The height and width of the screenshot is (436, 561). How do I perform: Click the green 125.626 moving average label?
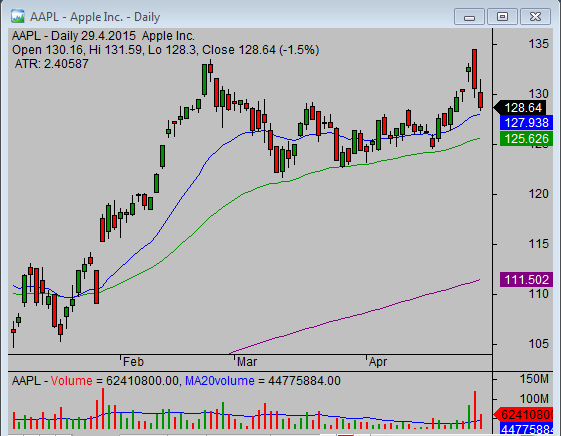(x=526, y=138)
